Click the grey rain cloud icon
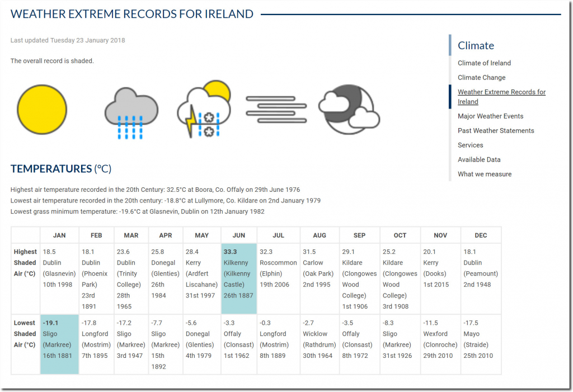Image resolution: width=573 pixels, height=392 pixels. pyautogui.click(x=131, y=113)
